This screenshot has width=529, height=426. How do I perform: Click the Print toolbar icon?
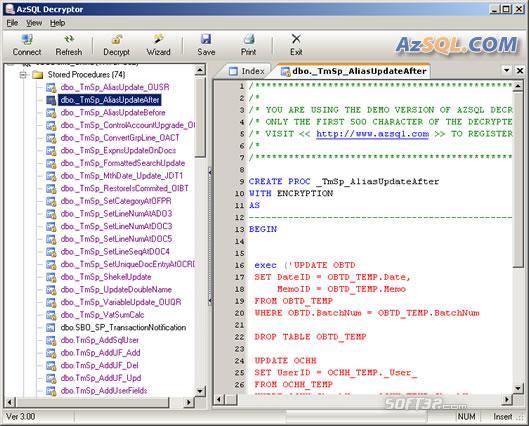(249, 39)
